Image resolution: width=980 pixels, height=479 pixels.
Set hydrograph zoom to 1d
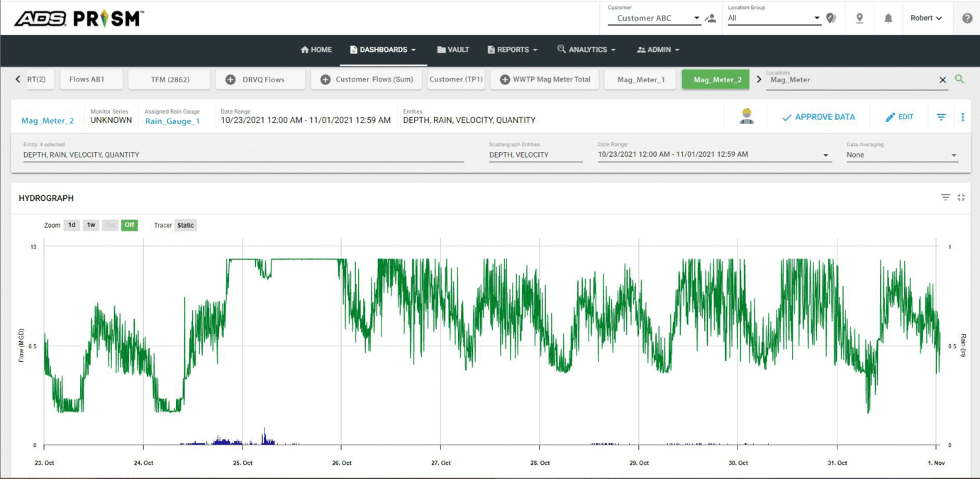[72, 225]
